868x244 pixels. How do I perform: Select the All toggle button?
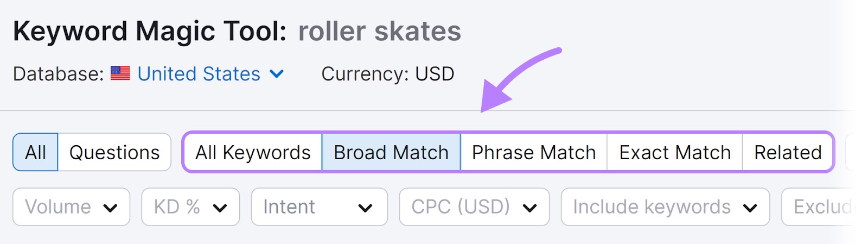(x=35, y=153)
